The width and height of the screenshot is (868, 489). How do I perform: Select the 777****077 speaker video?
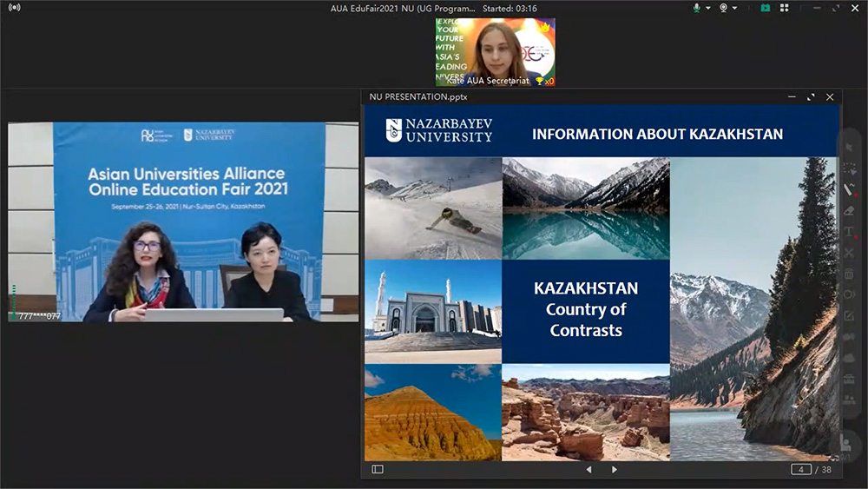pyautogui.click(x=183, y=221)
